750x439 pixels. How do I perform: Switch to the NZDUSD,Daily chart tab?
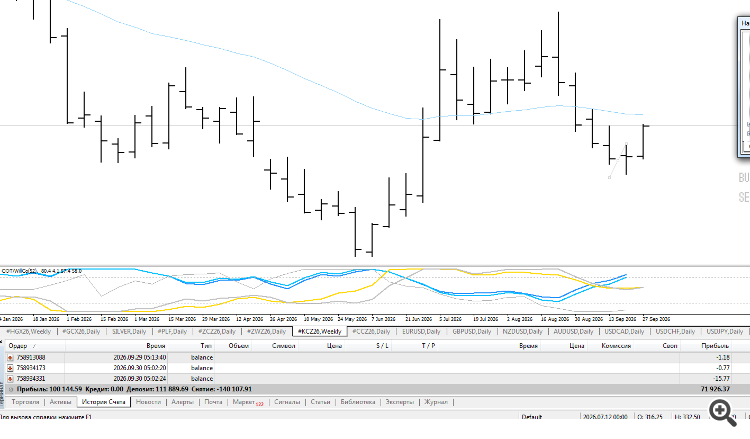pos(522,331)
